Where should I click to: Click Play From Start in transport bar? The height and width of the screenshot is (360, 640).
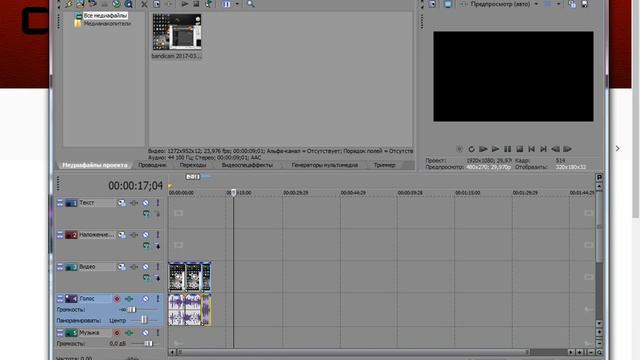click(483, 149)
